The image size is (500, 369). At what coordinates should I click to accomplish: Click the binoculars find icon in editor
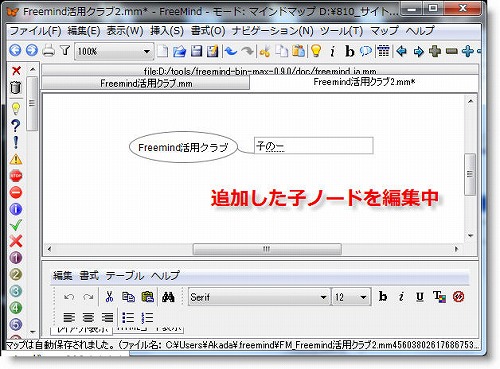(x=168, y=297)
